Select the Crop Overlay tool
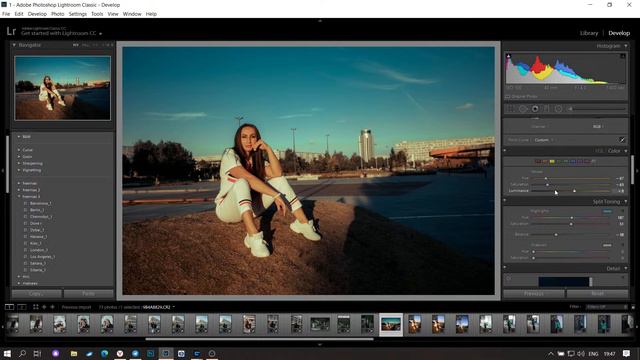The height and width of the screenshot is (360, 640). (511, 109)
